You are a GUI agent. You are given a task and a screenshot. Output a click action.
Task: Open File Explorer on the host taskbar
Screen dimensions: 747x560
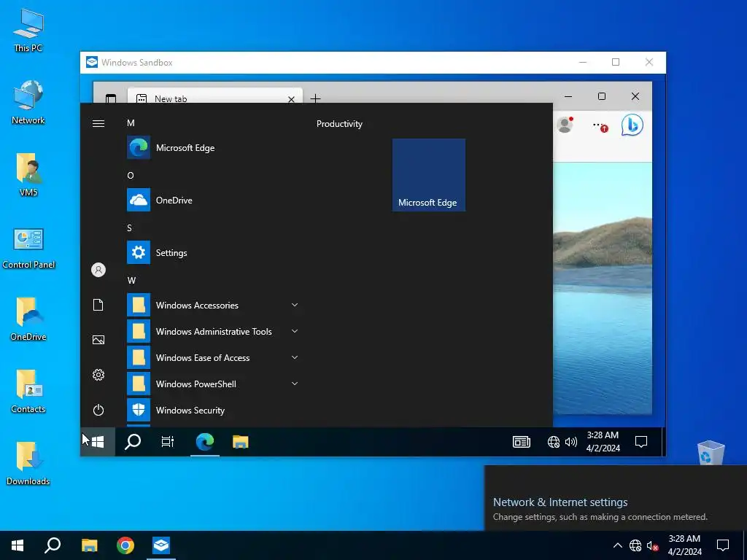click(x=89, y=545)
